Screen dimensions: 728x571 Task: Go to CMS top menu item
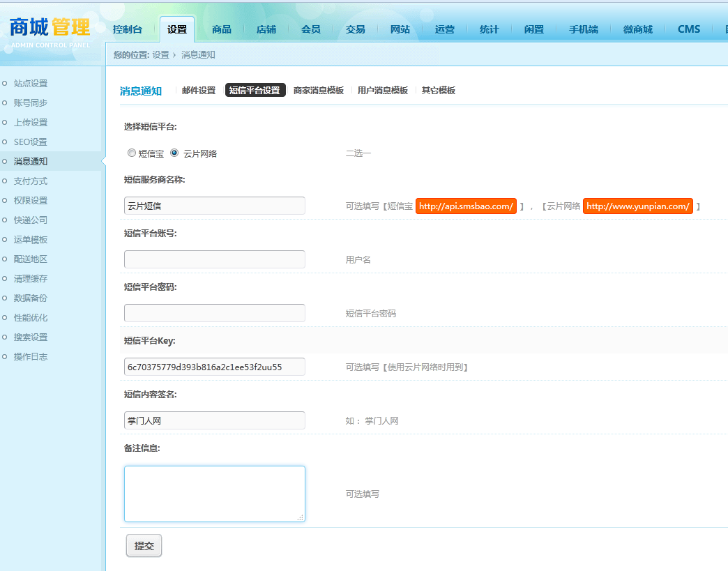(x=688, y=30)
